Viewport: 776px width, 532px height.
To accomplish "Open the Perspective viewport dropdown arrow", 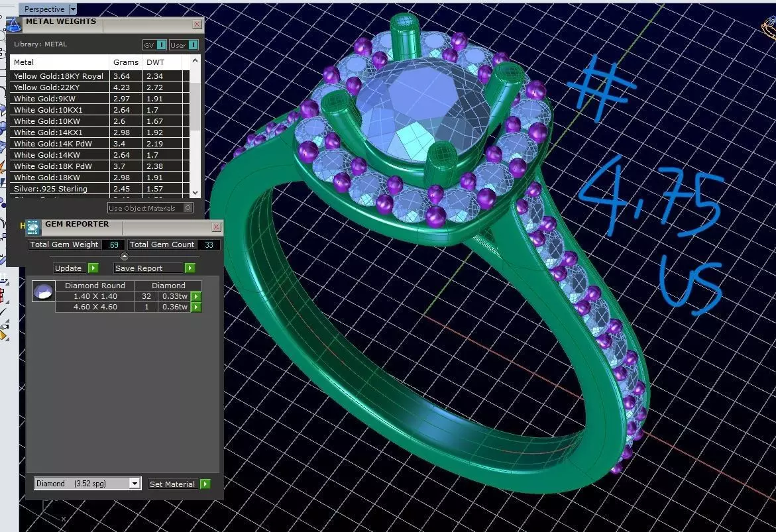I will coord(73,9).
